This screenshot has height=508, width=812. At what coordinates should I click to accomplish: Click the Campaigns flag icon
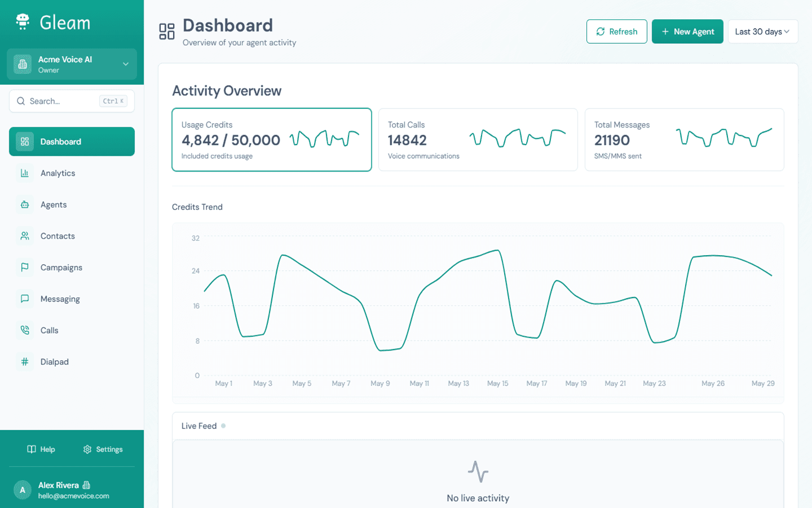pyautogui.click(x=25, y=268)
